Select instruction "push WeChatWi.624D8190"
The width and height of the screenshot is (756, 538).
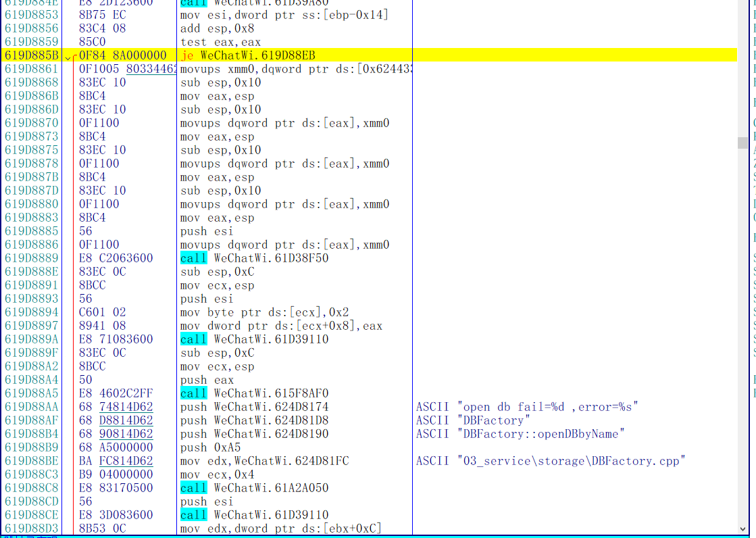coord(255,434)
